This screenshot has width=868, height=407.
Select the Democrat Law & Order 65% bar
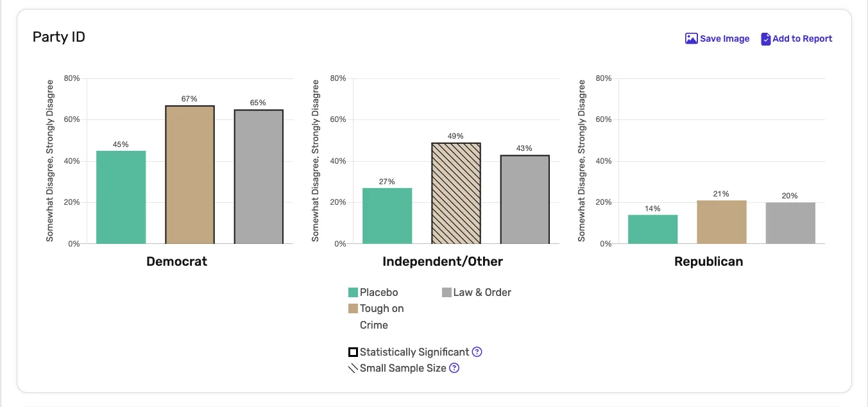click(259, 177)
